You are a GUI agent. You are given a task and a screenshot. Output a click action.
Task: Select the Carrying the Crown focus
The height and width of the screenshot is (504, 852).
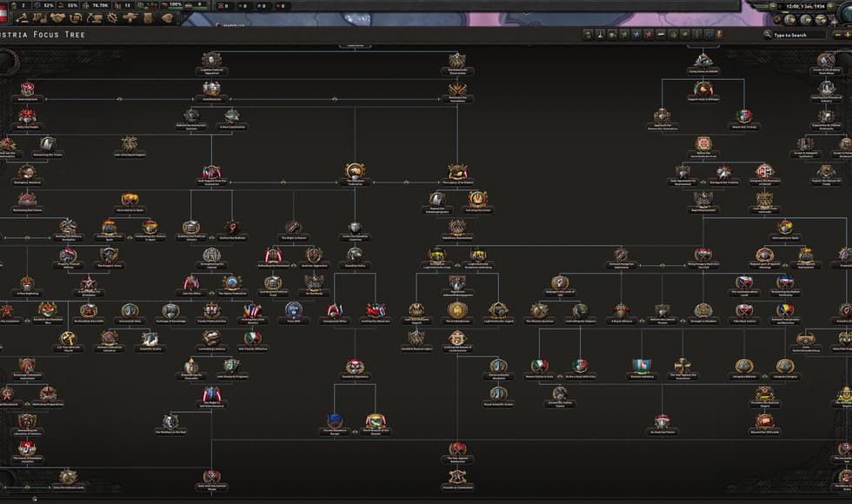(x=478, y=202)
